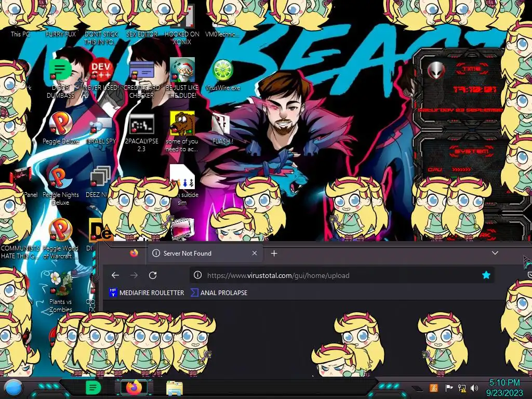Open the Start orb on the taskbar
The image size is (532, 399).
(14, 388)
